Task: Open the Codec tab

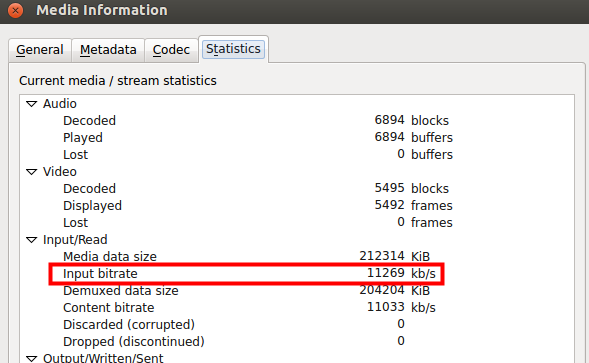Action: 171,50
